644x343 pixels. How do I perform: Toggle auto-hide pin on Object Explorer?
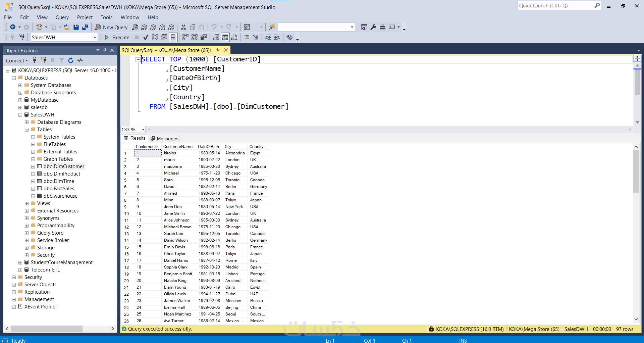[105, 50]
